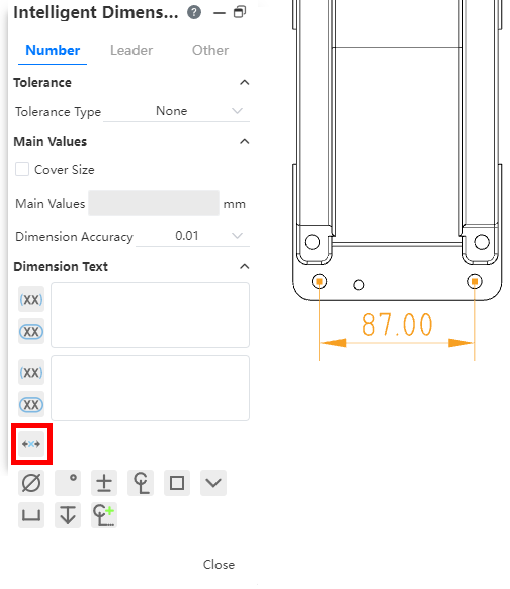Switch to the Other tab
The height and width of the screenshot is (589, 510).
(210, 50)
